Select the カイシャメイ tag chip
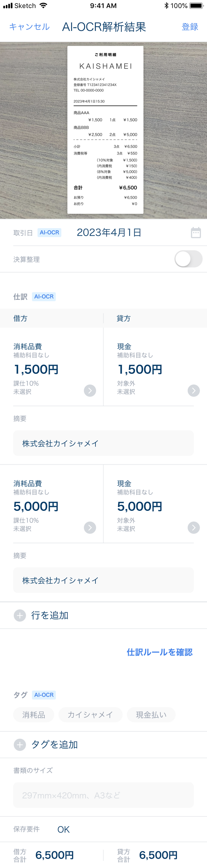The height and width of the screenshot is (868, 207). pyautogui.click(x=90, y=715)
